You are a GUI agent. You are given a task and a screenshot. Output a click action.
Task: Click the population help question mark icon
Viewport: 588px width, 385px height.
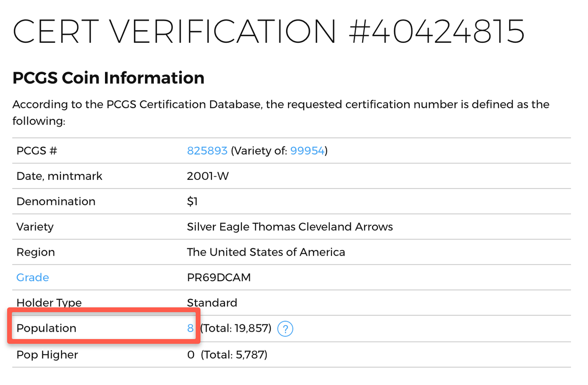285,328
